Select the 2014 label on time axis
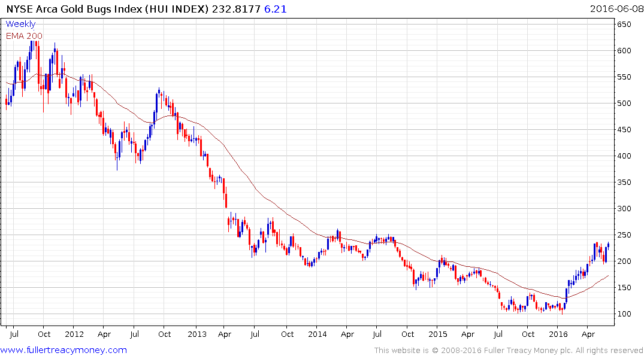The height and width of the screenshot is (359, 644). click(317, 334)
